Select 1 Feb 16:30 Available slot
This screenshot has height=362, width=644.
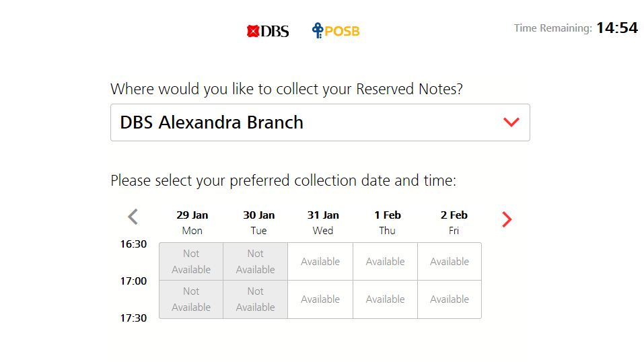coord(385,261)
